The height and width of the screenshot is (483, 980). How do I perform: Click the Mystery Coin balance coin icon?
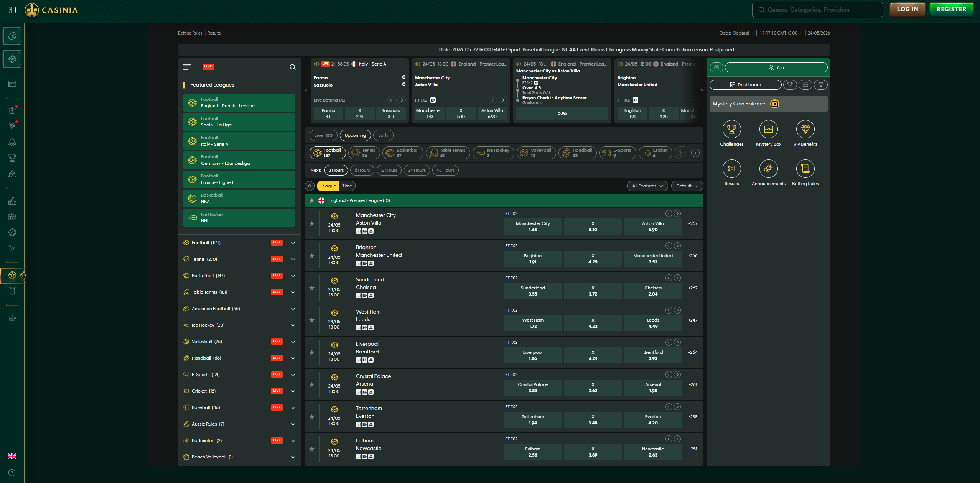point(775,104)
